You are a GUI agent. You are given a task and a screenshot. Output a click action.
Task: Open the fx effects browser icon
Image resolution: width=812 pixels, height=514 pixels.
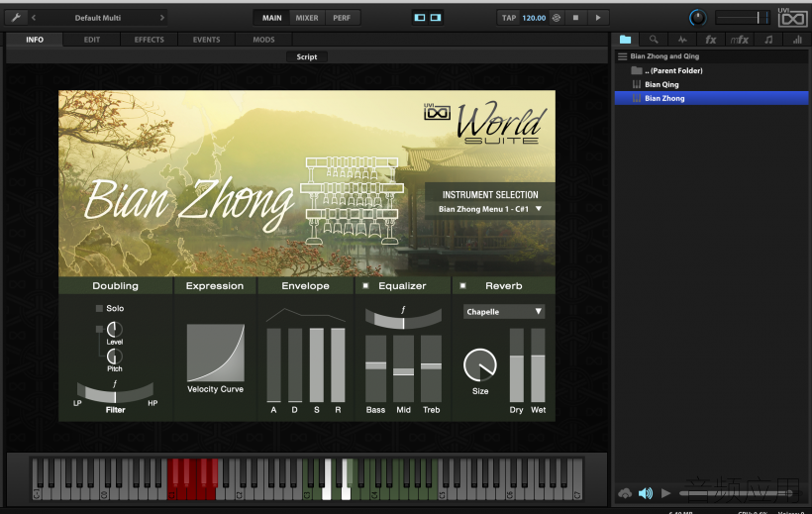click(x=711, y=40)
